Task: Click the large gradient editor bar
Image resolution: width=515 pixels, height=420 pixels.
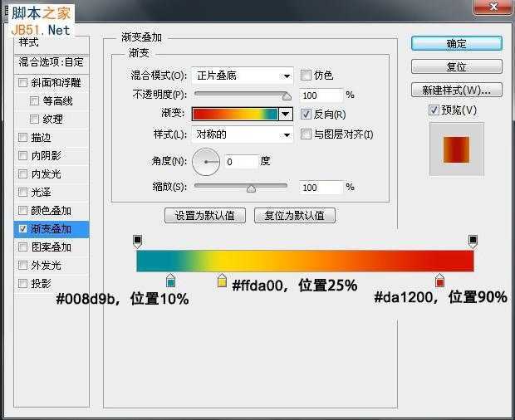Action: [x=305, y=261]
